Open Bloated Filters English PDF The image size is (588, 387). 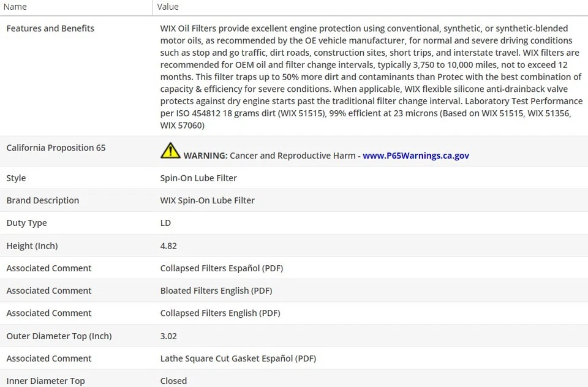[x=216, y=291]
